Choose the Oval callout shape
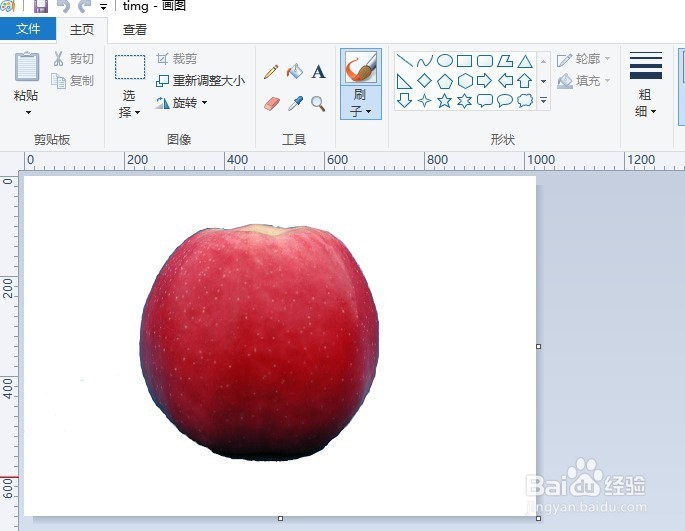The image size is (685, 531). (x=505, y=101)
